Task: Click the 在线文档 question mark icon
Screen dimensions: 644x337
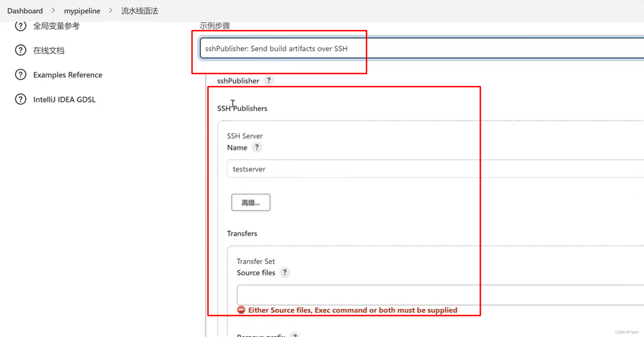Action: click(x=21, y=50)
